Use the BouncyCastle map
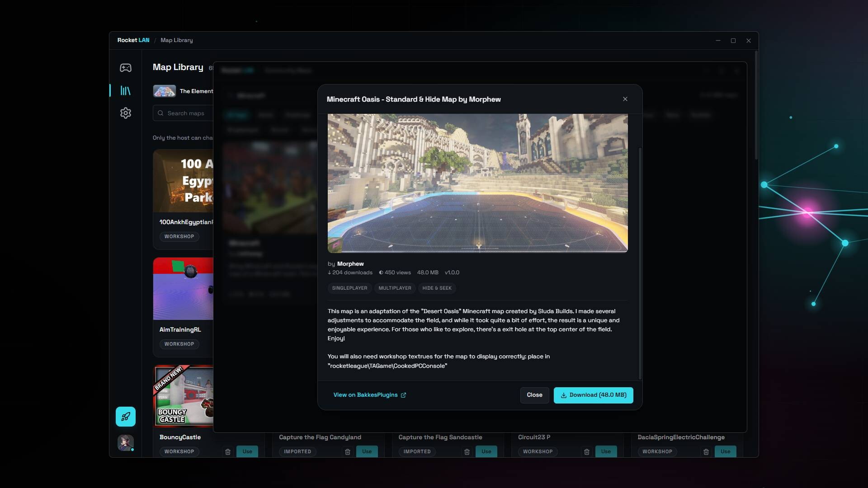The width and height of the screenshot is (868, 488). [247, 451]
